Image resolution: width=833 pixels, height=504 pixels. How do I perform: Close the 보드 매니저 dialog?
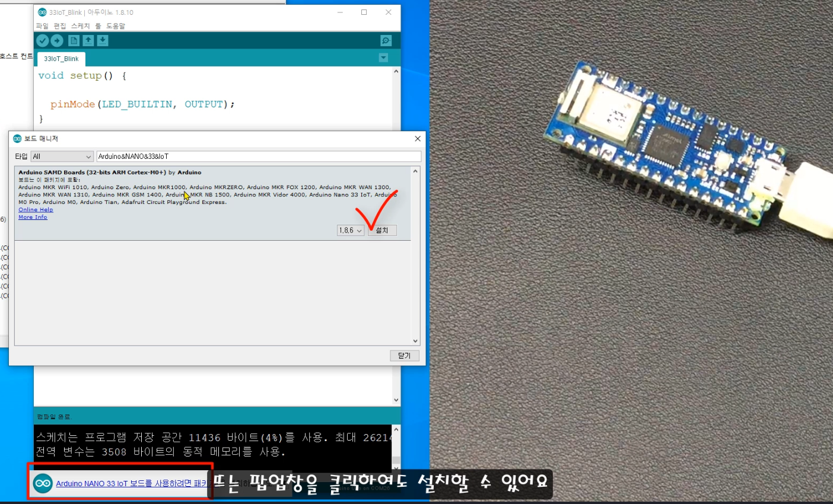(418, 139)
